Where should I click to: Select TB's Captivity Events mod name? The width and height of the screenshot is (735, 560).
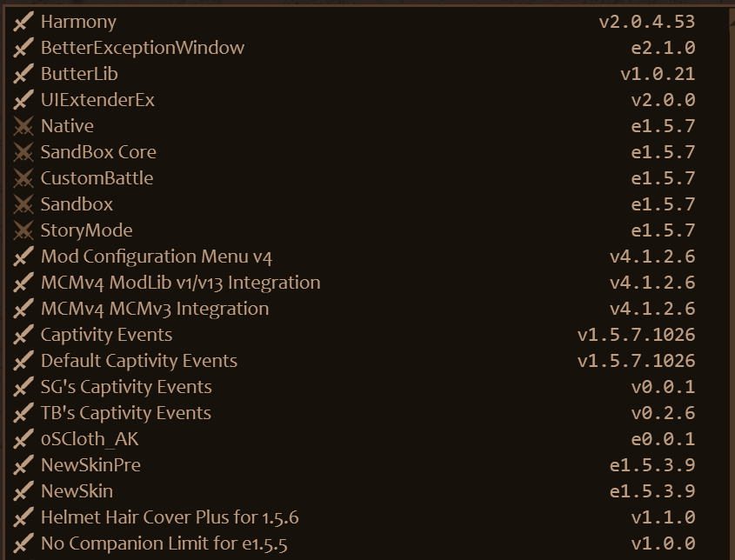[x=125, y=413]
